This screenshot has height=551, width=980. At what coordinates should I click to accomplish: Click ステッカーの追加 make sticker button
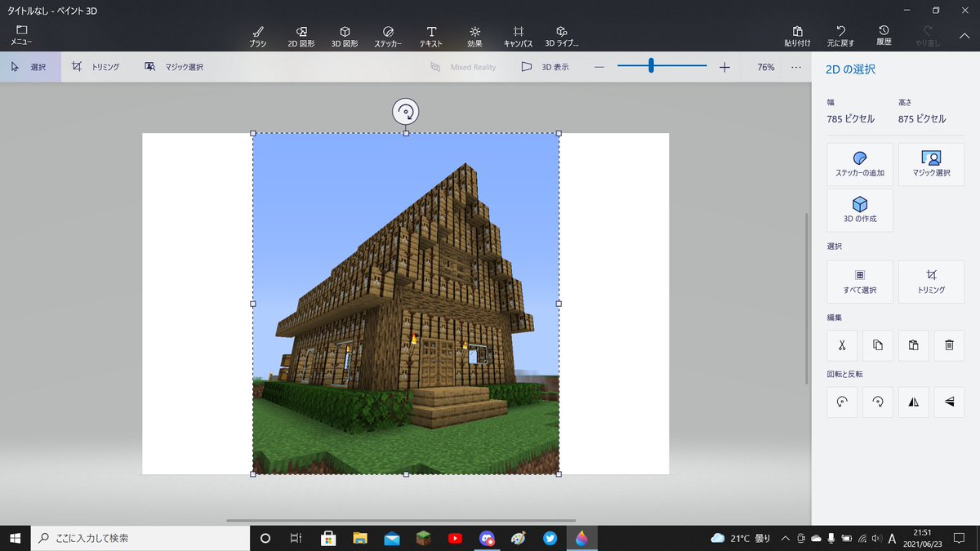click(860, 165)
